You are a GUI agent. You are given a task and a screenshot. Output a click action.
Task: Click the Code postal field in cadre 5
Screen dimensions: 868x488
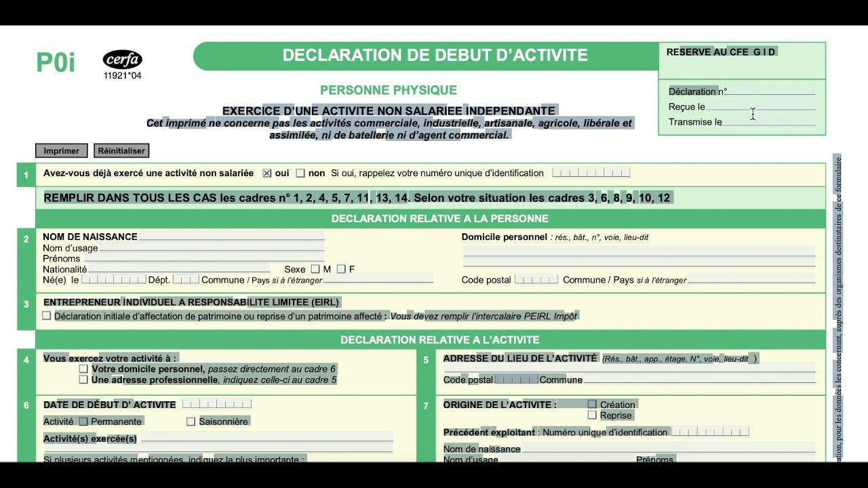point(517,380)
